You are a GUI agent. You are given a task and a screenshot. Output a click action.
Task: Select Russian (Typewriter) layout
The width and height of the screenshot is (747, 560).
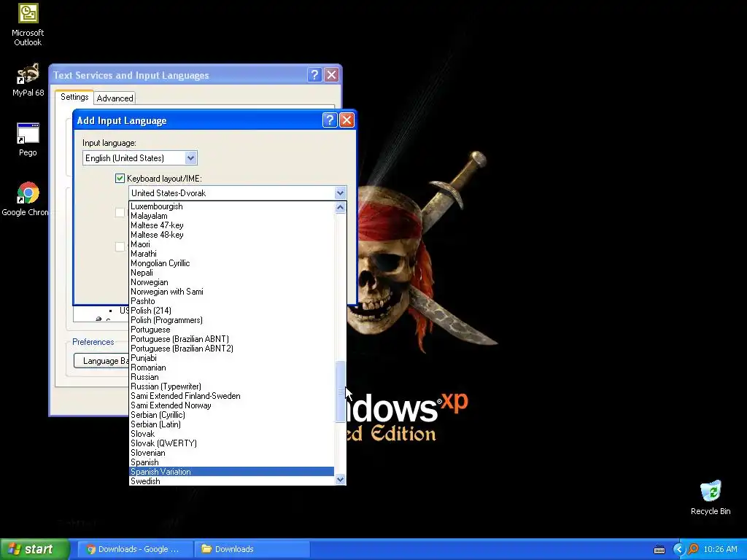pos(231,386)
